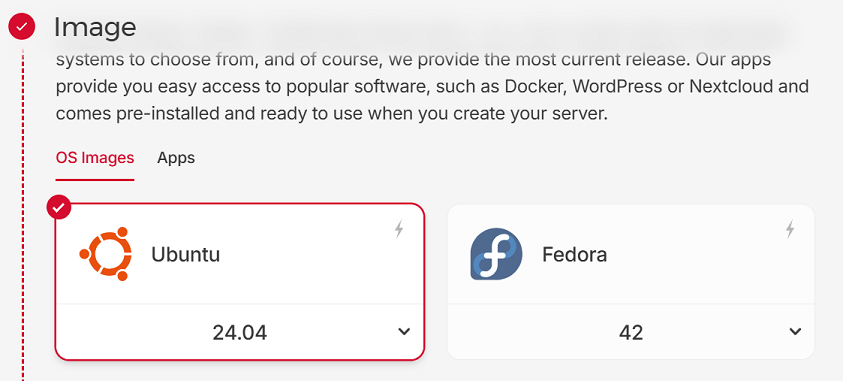The width and height of the screenshot is (843, 381).
Task: Click the lightning bolt on Ubuntu card
Action: coord(398,229)
